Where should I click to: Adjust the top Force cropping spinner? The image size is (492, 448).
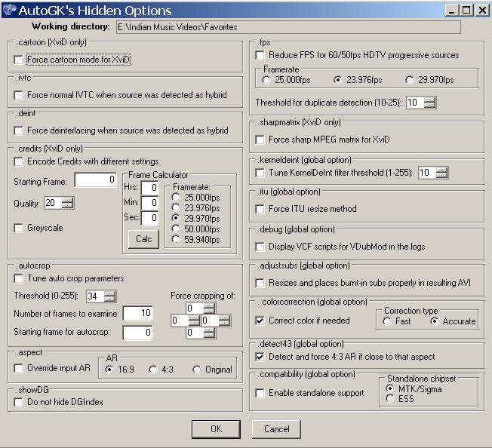point(209,308)
